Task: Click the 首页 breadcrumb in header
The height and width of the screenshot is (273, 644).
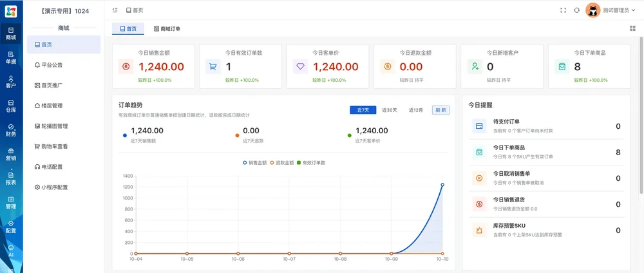Action: (135, 10)
